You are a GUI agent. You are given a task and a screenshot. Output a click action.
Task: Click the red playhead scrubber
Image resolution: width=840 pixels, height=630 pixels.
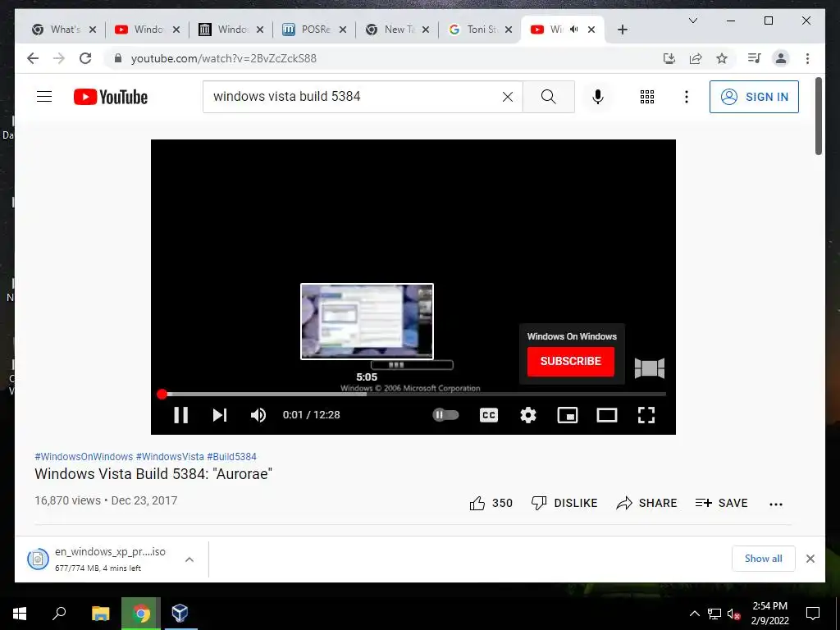click(162, 395)
